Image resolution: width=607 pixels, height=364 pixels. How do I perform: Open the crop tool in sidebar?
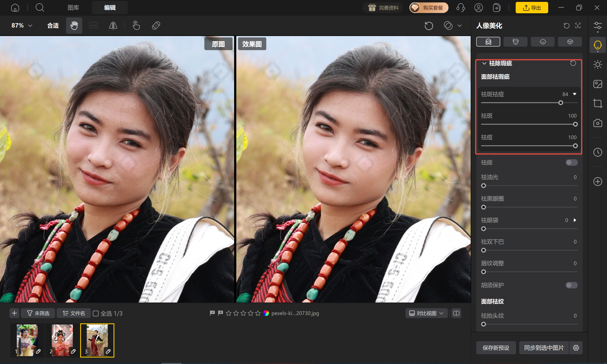[598, 103]
